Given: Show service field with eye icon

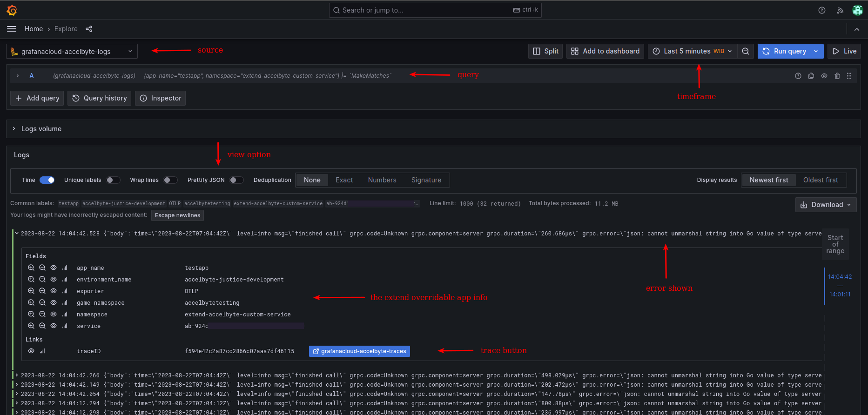Looking at the screenshot, I should coord(54,326).
